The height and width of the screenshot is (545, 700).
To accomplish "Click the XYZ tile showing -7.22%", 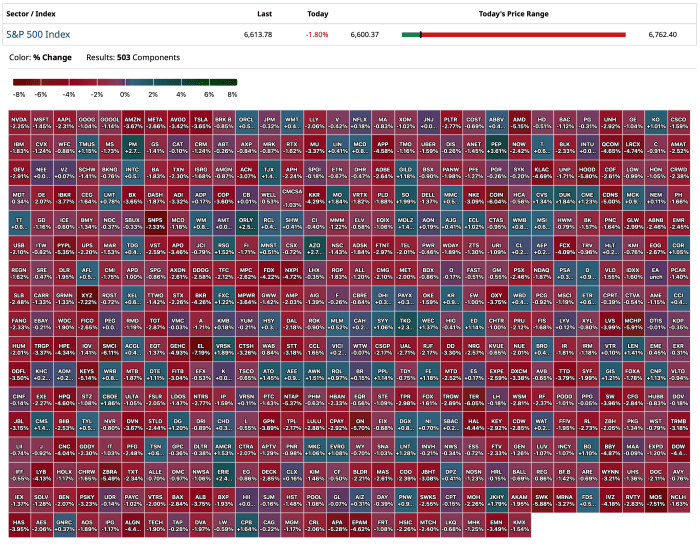I will tap(88, 298).
